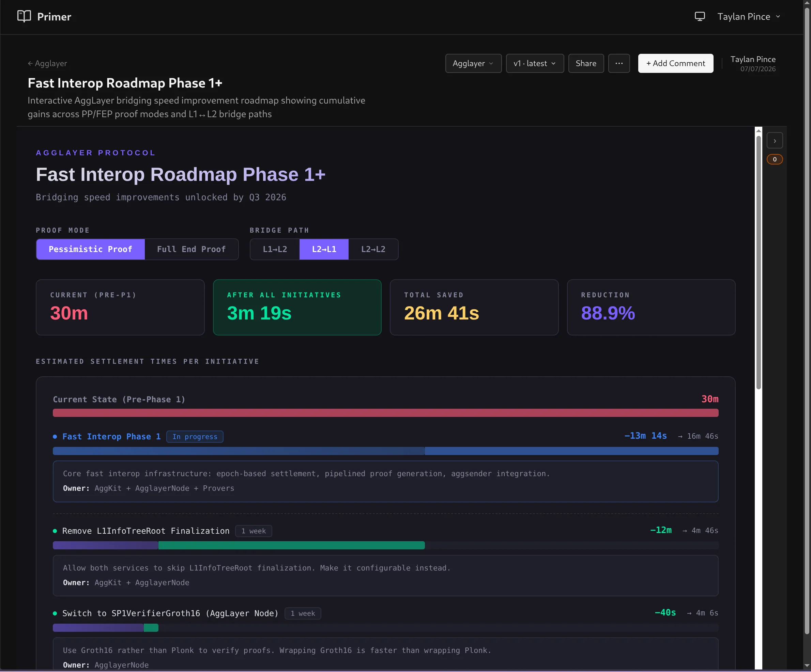Click the green L1InfoTreeRoot progress bar segment
Viewport: 811px width, 672px height.
292,545
